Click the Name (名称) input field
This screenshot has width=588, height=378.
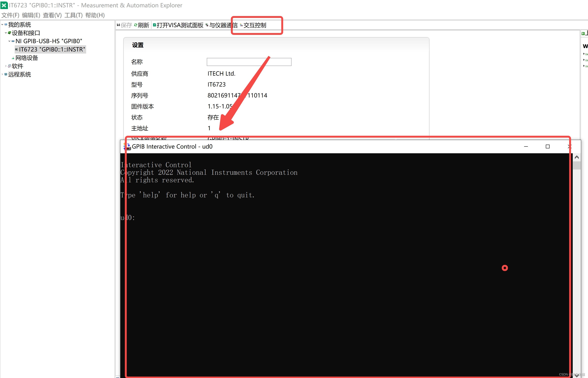249,62
